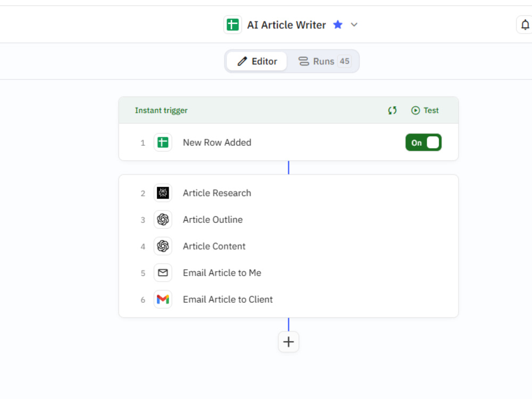Click the runs list icon on Runs tab
This screenshot has height=399, width=532.
pos(303,61)
